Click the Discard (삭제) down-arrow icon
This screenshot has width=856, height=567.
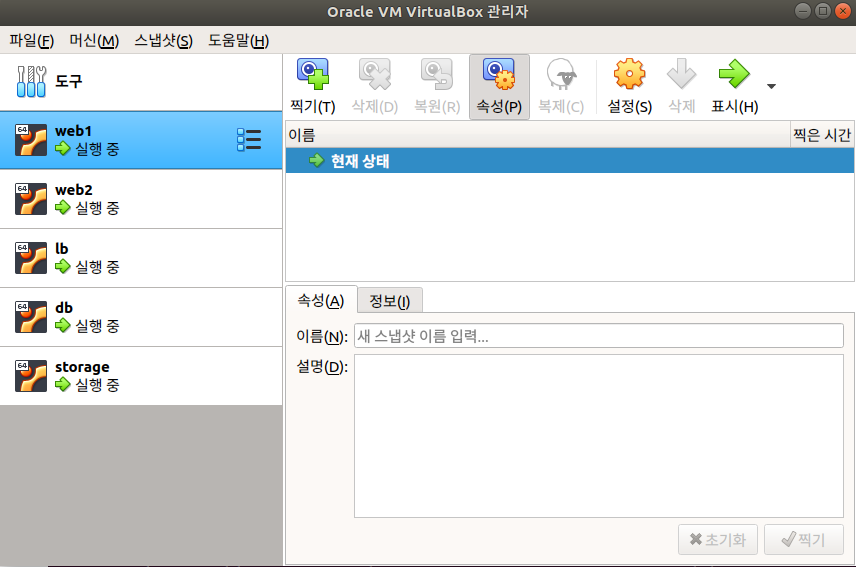click(x=681, y=74)
